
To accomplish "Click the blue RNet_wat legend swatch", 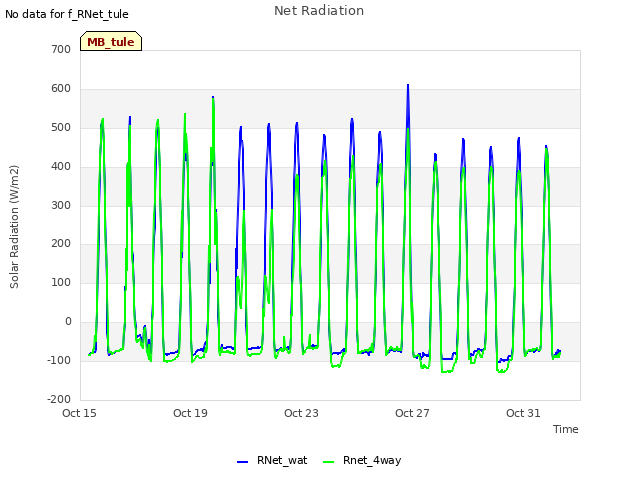I will click(x=242, y=462).
